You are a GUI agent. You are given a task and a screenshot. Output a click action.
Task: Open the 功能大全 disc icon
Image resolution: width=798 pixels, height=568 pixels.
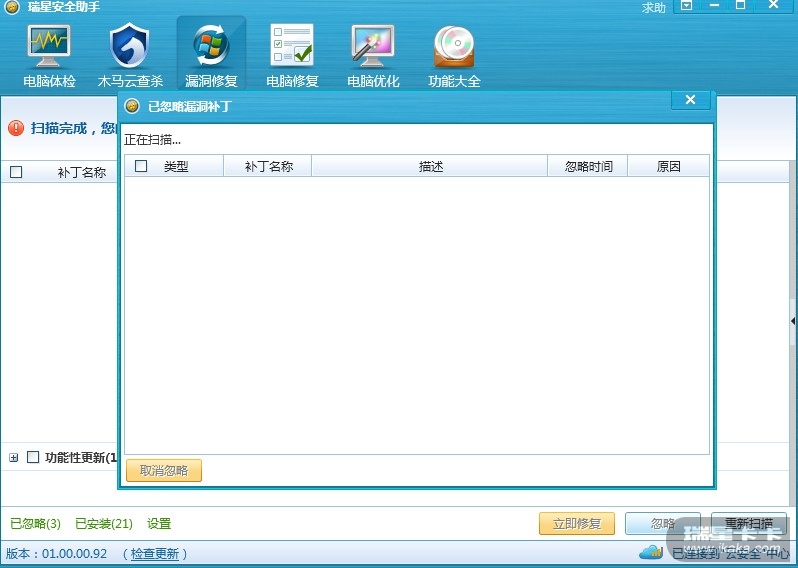coord(454,47)
